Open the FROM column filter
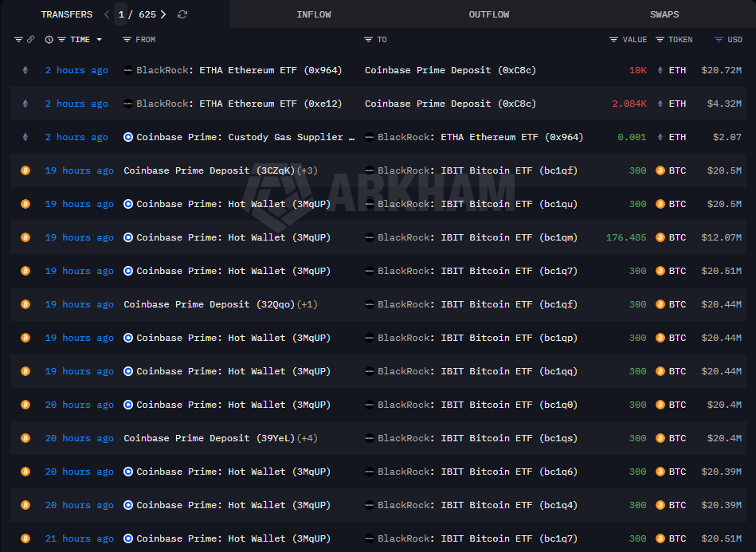Image resolution: width=756 pixels, height=552 pixels. (127, 40)
